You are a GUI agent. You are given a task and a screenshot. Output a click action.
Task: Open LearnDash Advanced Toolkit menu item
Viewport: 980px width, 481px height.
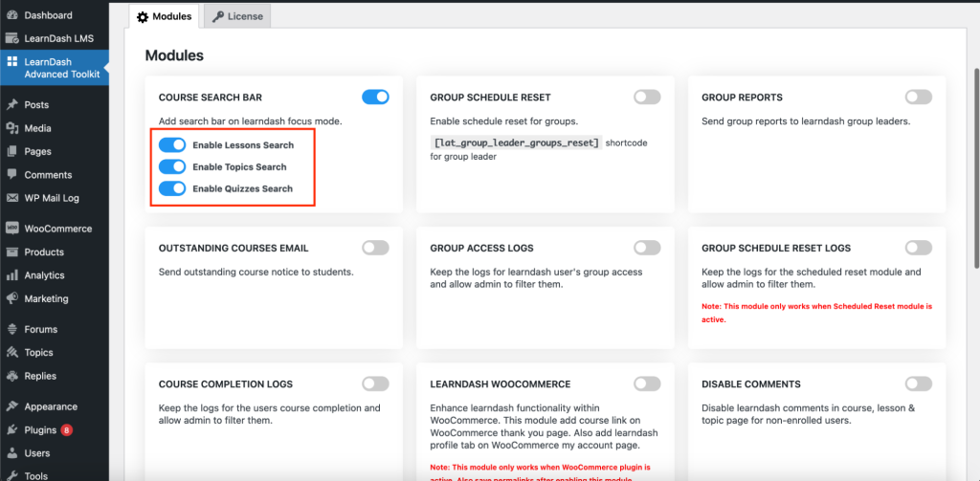click(x=55, y=68)
